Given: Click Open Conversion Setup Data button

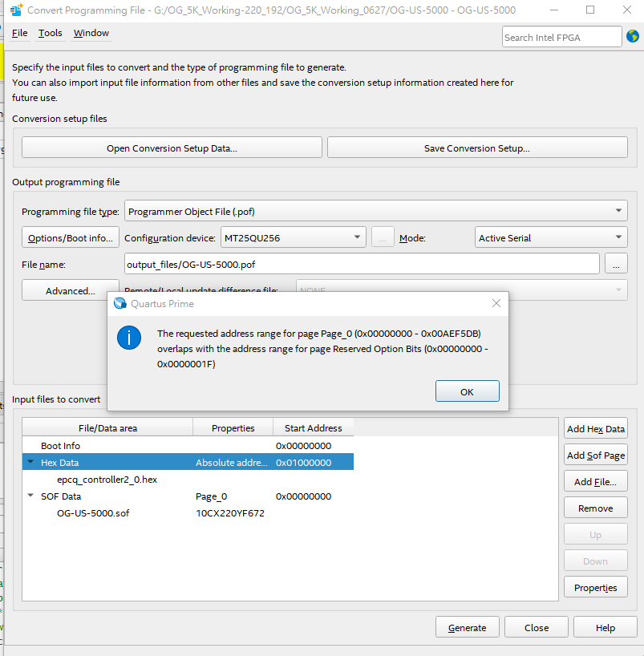Looking at the screenshot, I should pyautogui.click(x=172, y=148).
